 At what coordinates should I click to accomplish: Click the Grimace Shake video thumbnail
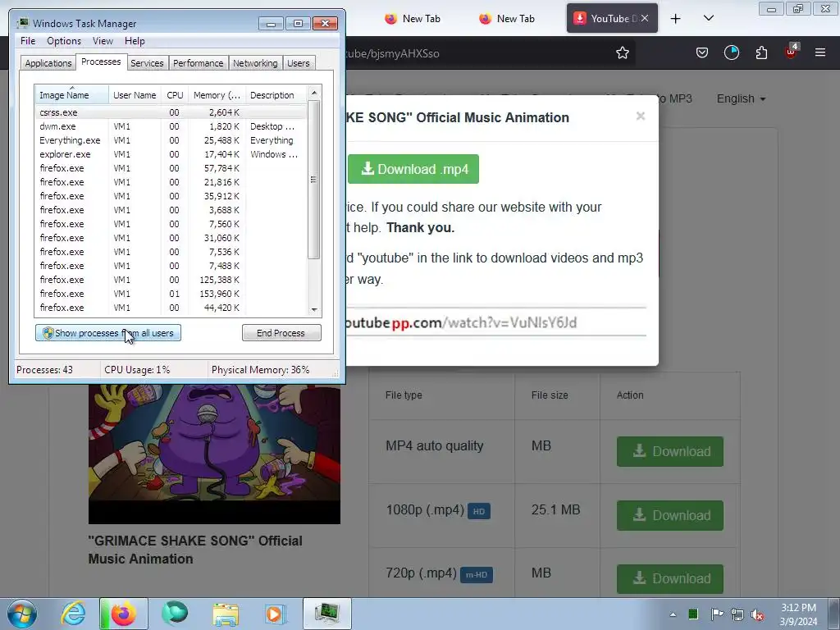[x=214, y=454]
